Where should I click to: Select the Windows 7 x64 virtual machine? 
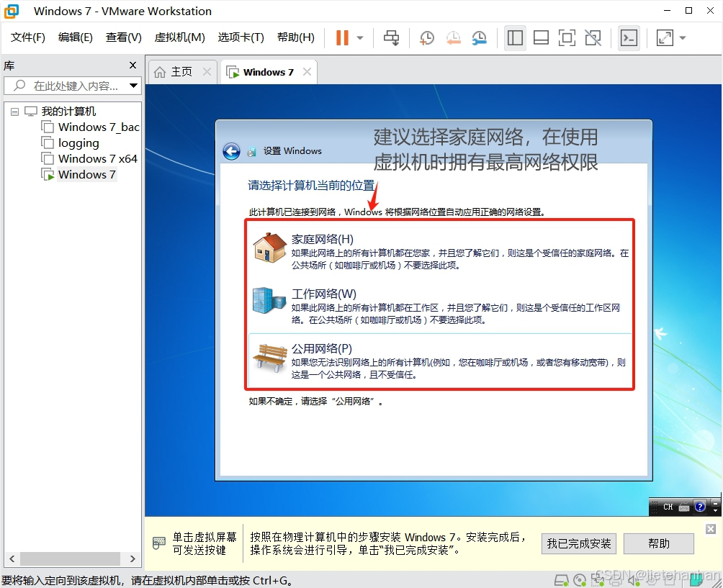pyautogui.click(x=98, y=158)
